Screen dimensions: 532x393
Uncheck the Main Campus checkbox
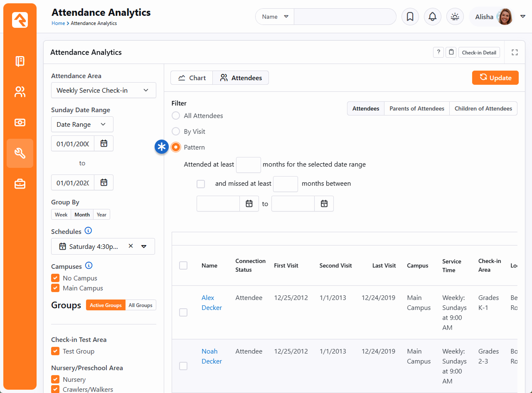point(55,288)
